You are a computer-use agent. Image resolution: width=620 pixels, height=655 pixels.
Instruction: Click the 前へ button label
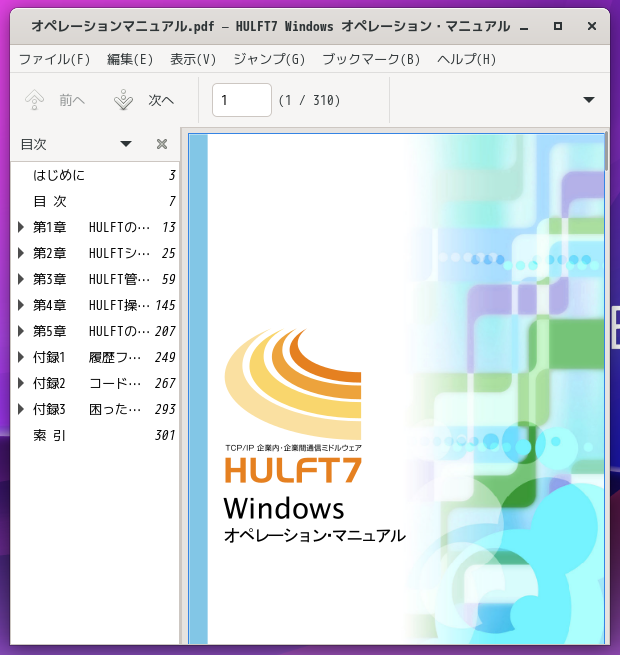[72, 100]
